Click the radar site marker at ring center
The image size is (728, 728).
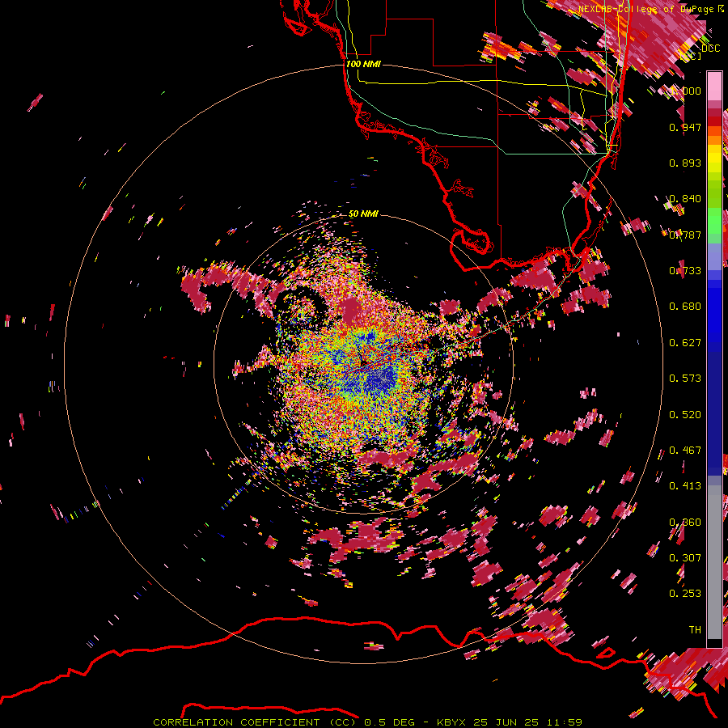(363, 363)
